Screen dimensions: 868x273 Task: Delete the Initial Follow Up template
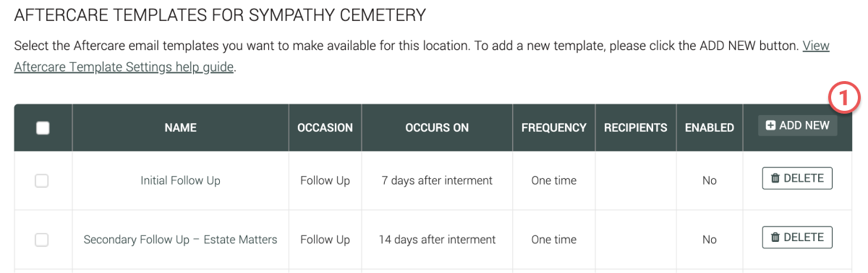(x=797, y=178)
